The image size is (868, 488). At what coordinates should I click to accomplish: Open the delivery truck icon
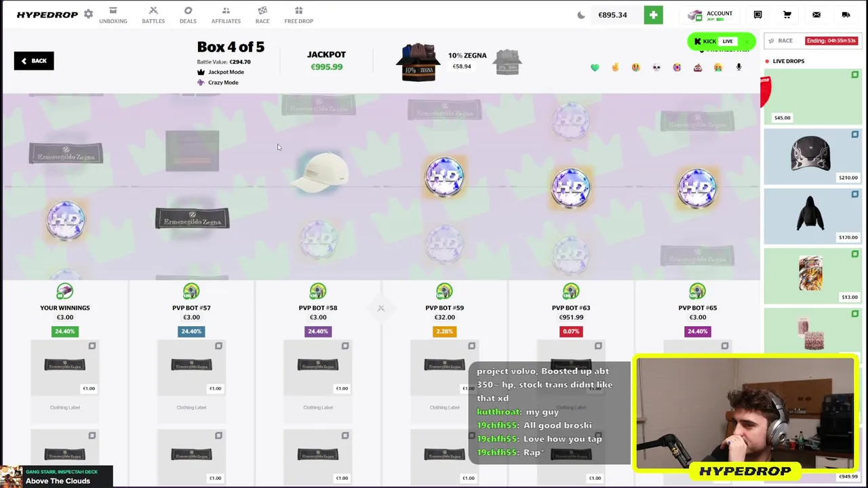click(x=846, y=15)
